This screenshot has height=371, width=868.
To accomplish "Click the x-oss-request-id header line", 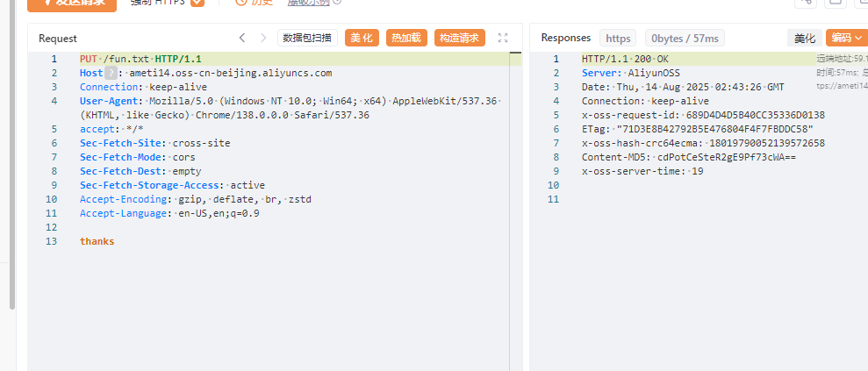I will click(x=703, y=115).
